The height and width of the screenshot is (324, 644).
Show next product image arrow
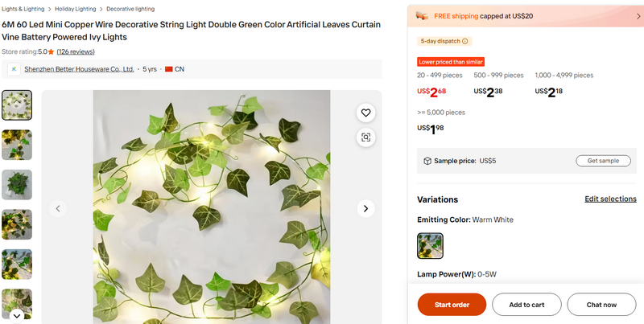pyautogui.click(x=365, y=209)
